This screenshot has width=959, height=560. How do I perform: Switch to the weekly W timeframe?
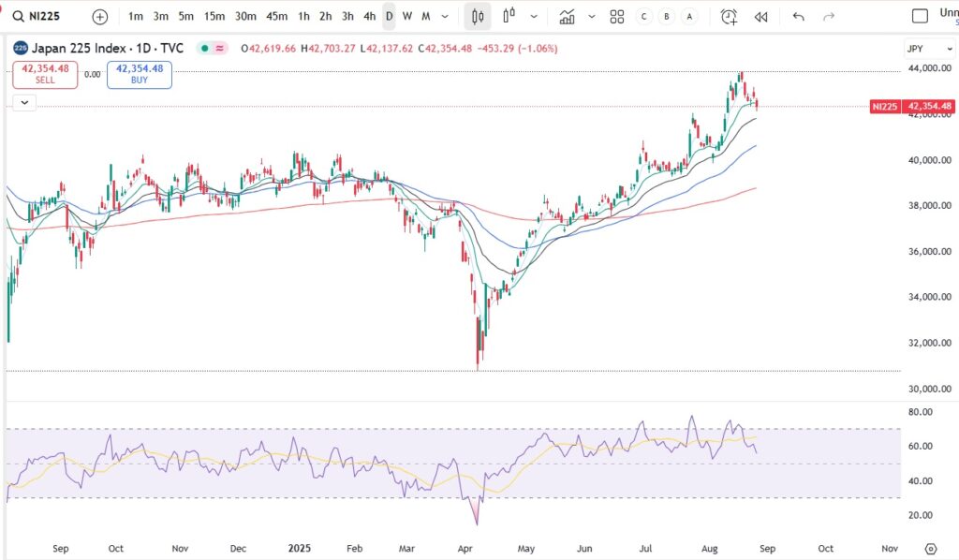click(406, 16)
